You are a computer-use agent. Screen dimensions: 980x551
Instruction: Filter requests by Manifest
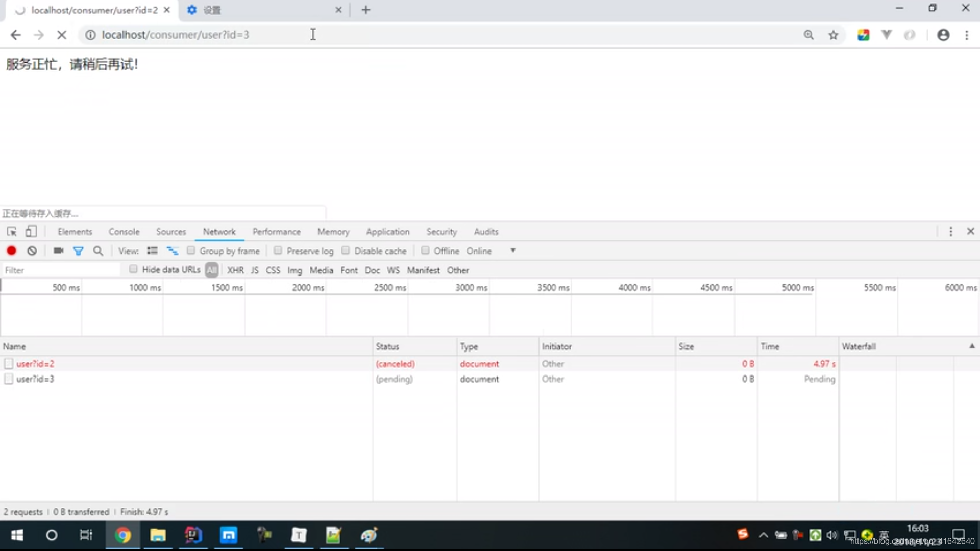coord(424,270)
